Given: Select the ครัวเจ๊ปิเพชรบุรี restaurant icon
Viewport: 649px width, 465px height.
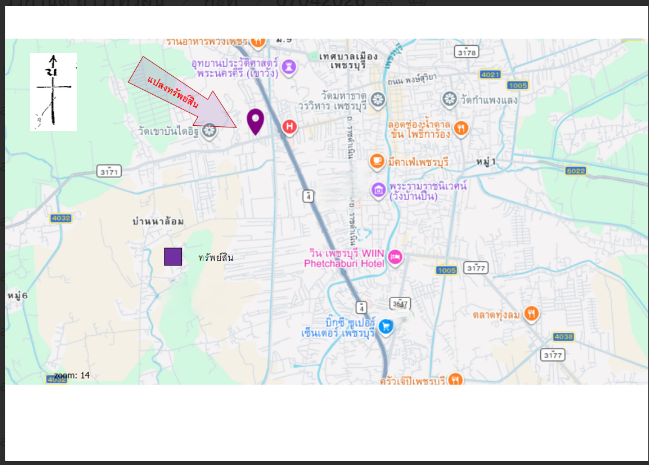Looking at the screenshot, I should point(455,379).
